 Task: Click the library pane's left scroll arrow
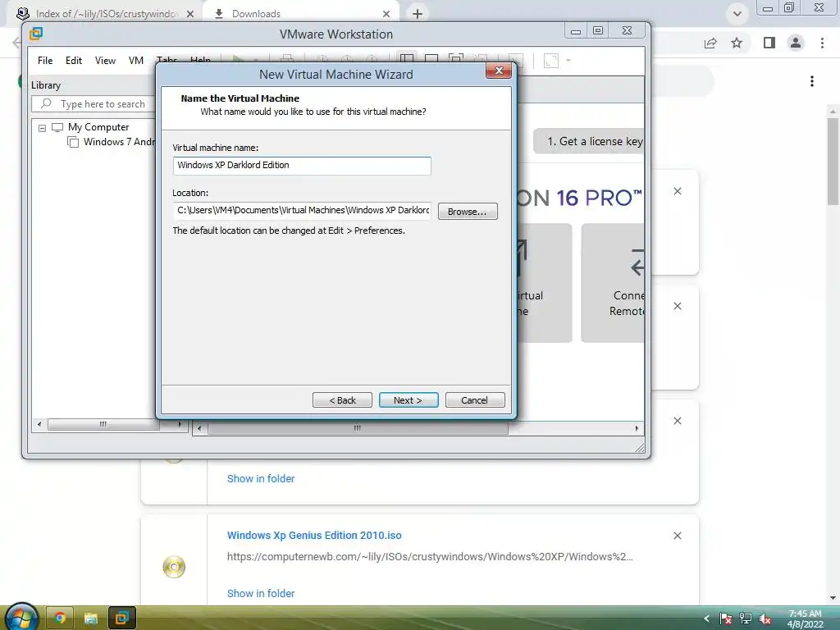point(39,424)
